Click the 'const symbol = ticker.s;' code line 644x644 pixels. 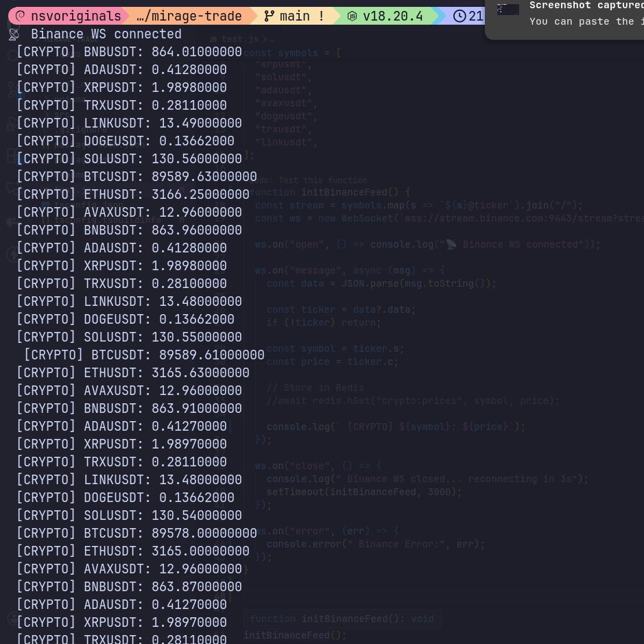[335, 348]
